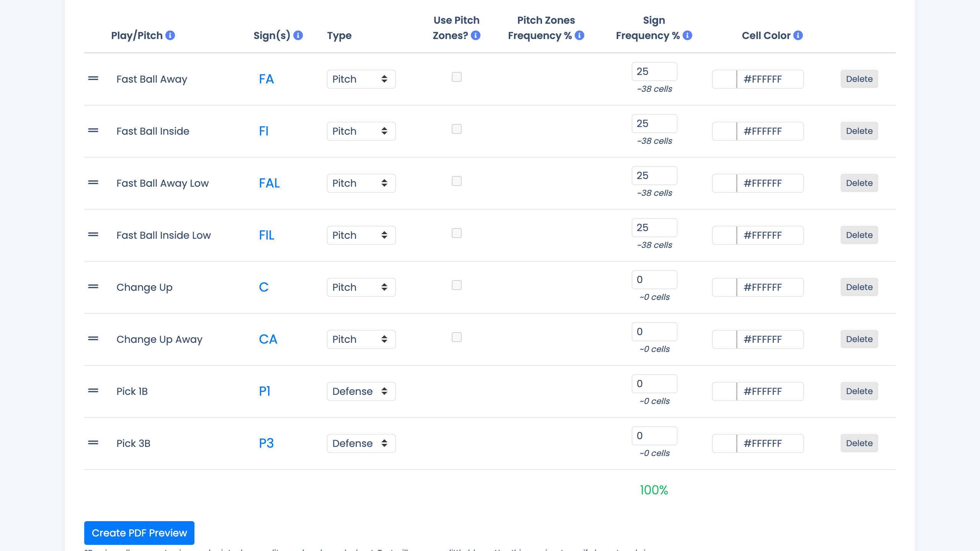Viewport: 980px width, 551px height.
Task: Open color swatch for Change Up row
Action: click(x=724, y=287)
